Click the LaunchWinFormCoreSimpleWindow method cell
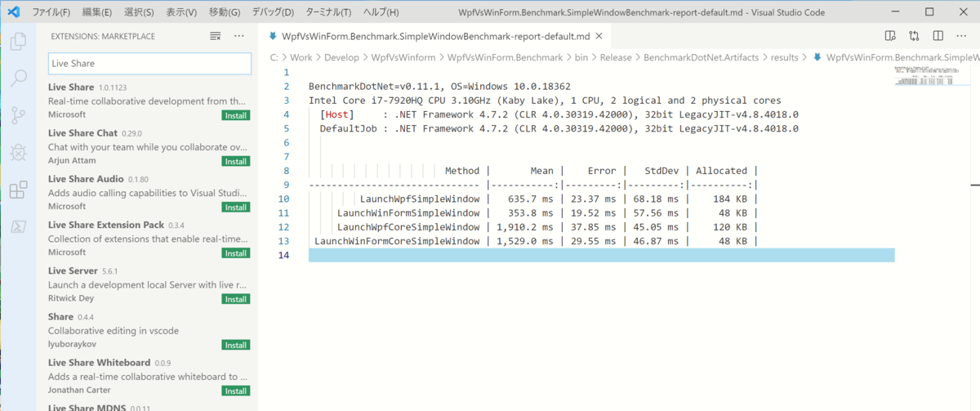Viewport: 980px width, 411px height. pyautogui.click(x=397, y=241)
